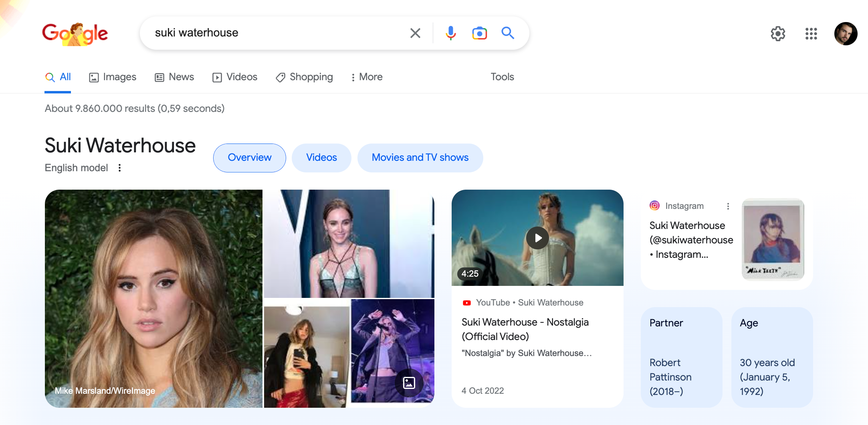The width and height of the screenshot is (868, 425).
Task: Click the 4:25 video duration badge
Action: [x=470, y=274]
